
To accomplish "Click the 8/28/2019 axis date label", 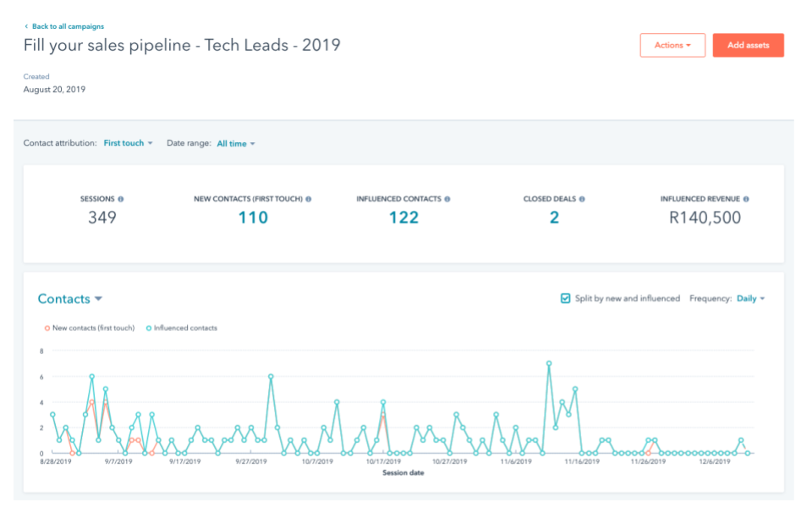I will pos(56,461).
